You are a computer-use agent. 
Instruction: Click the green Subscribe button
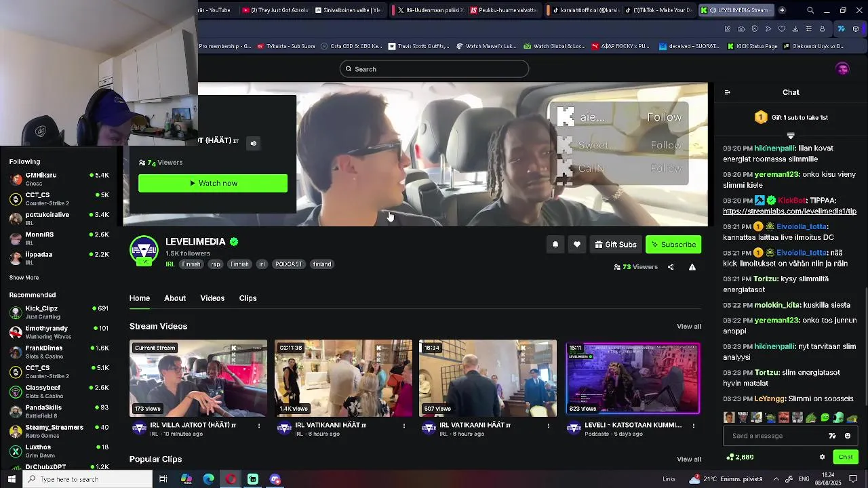tap(673, 245)
